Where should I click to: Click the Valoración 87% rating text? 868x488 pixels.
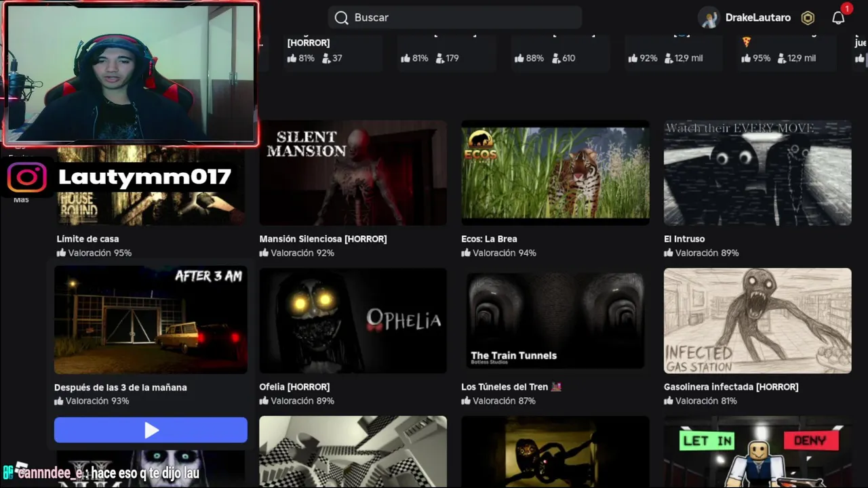pyautogui.click(x=505, y=401)
